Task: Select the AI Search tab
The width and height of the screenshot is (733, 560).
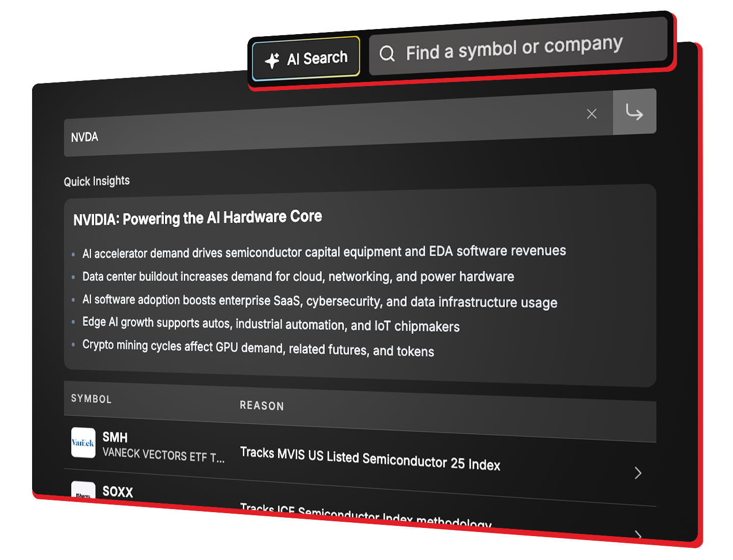Action: point(306,59)
